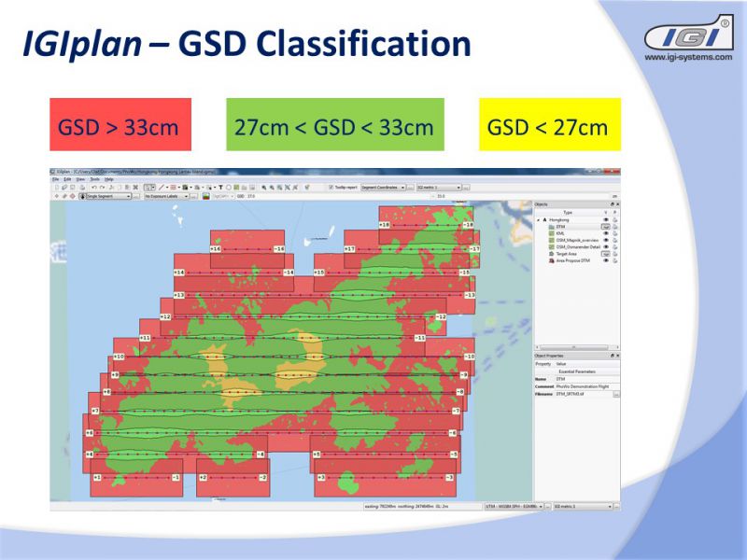Select the Area Propose DTM tree item
Viewport: 747px width, 560px height.
573,260
